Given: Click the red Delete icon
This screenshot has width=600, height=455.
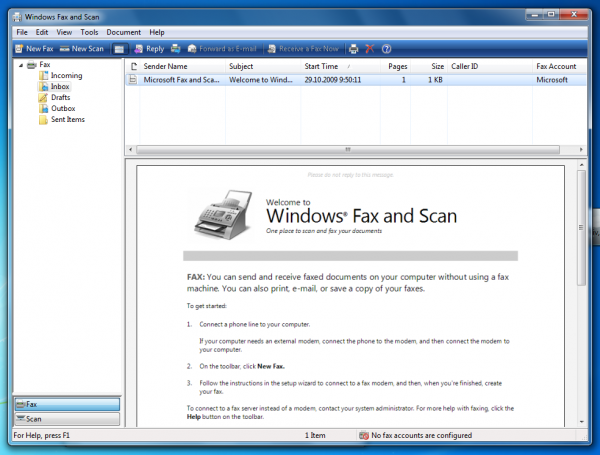Looking at the screenshot, I should pos(370,49).
